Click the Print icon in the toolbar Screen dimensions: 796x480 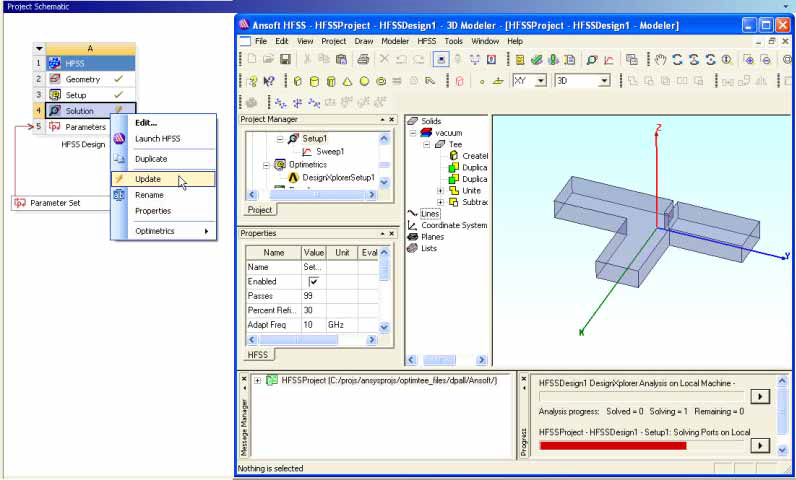tap(363, 60)
